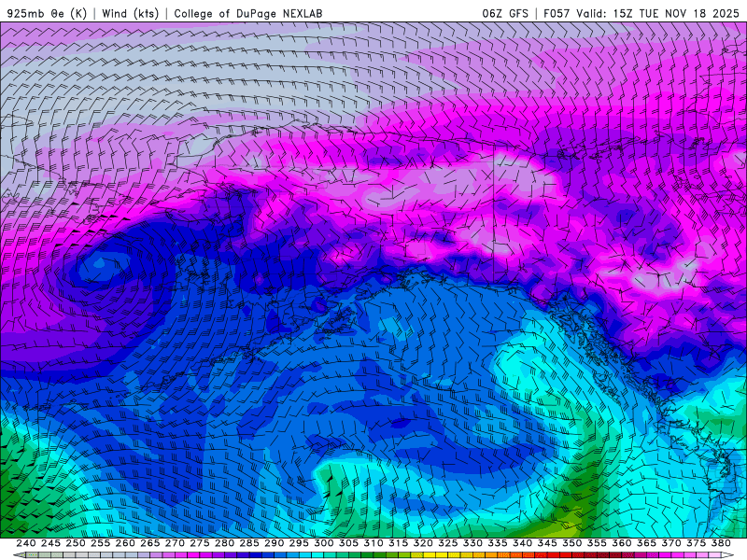Image resolution: width=747 pixels, height=560 pixels.
Task: Click the 260 colorbar label
Action: 125,543
